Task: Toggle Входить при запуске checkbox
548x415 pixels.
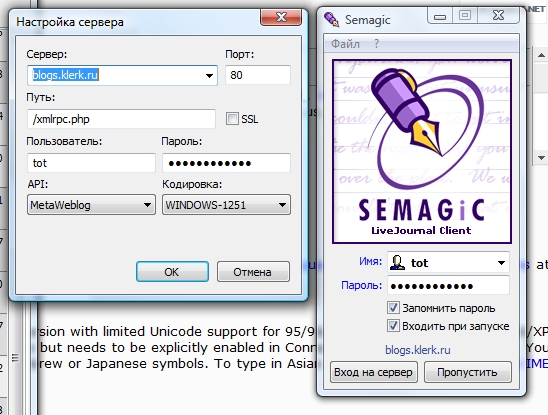Action: [x=393, y=325]
